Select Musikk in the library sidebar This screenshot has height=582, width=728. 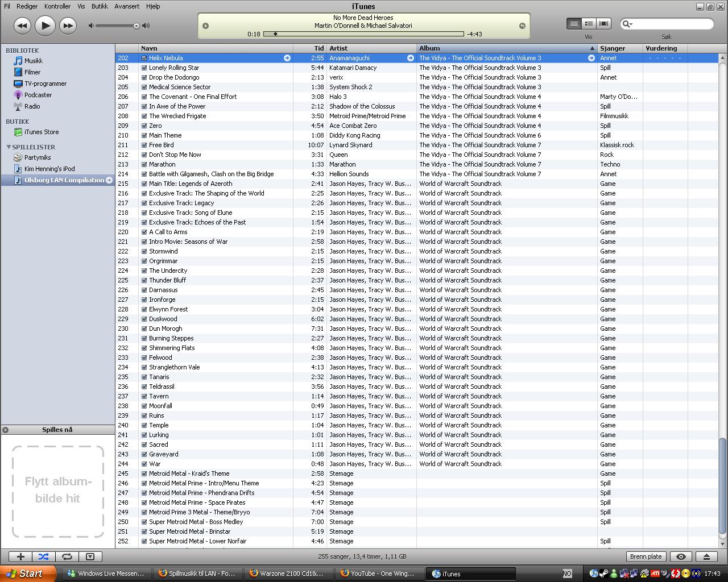[33, 61]
